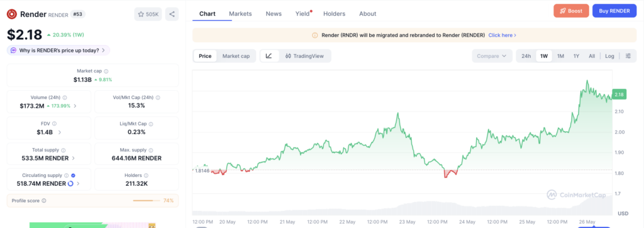Follow the Click here migration link
Image resolution: width=644 pixels, height=228 pixels.
502,35
